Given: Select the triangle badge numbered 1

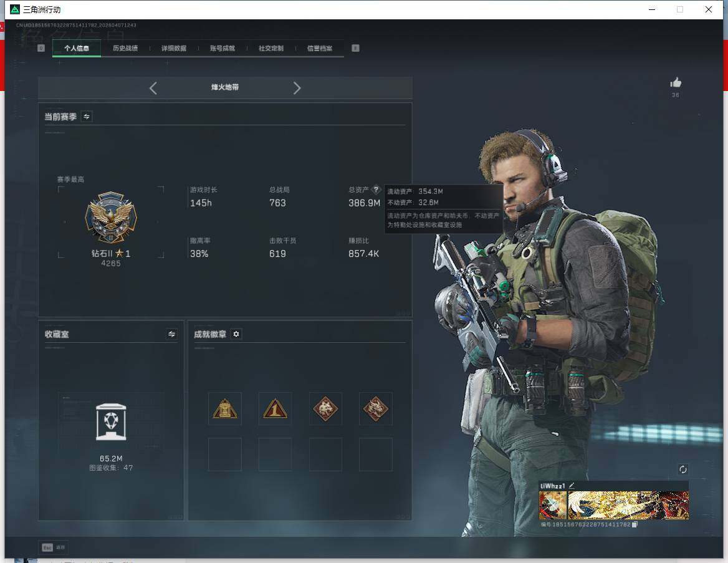Looking at the screenshot, I should [x=275, y=409].
